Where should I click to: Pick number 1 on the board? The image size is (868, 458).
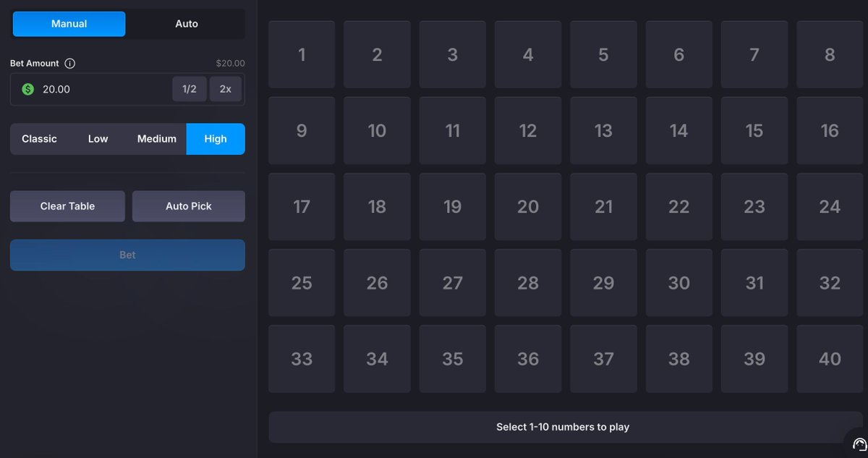[302, 55]
